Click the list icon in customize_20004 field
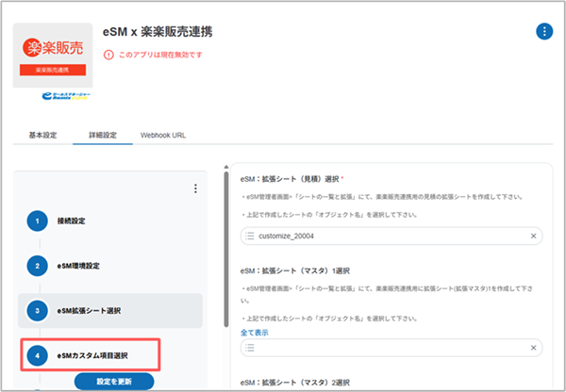Viewport: 566px width, 392px height. (x=250, y=236)
